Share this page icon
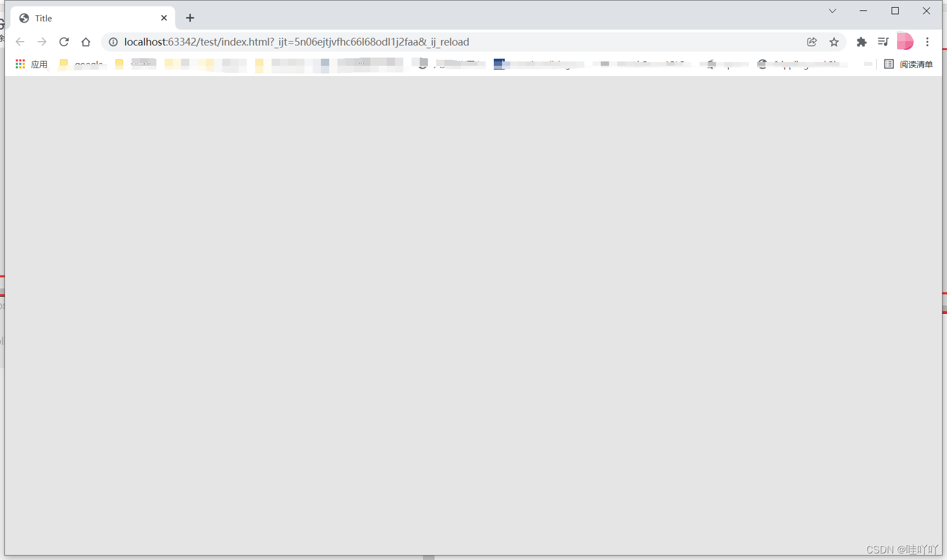Viewport: 947px width, 560px height. (812, 42)
